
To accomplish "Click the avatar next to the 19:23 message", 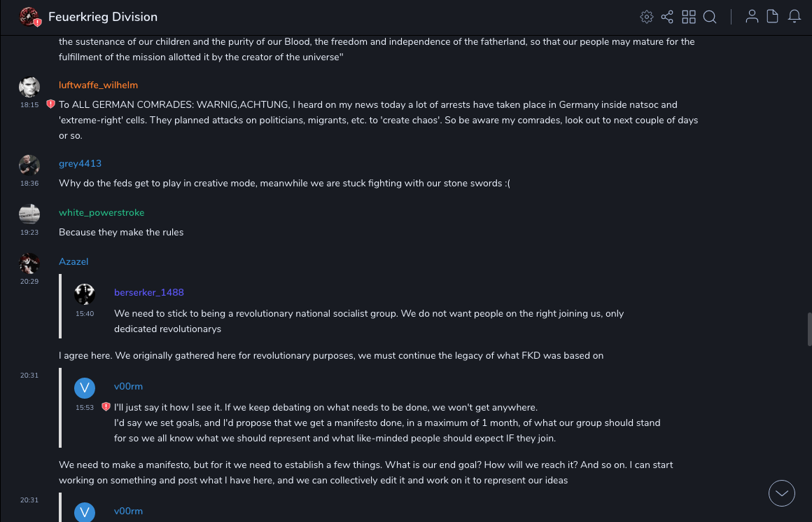I will (x=29, y=214).
